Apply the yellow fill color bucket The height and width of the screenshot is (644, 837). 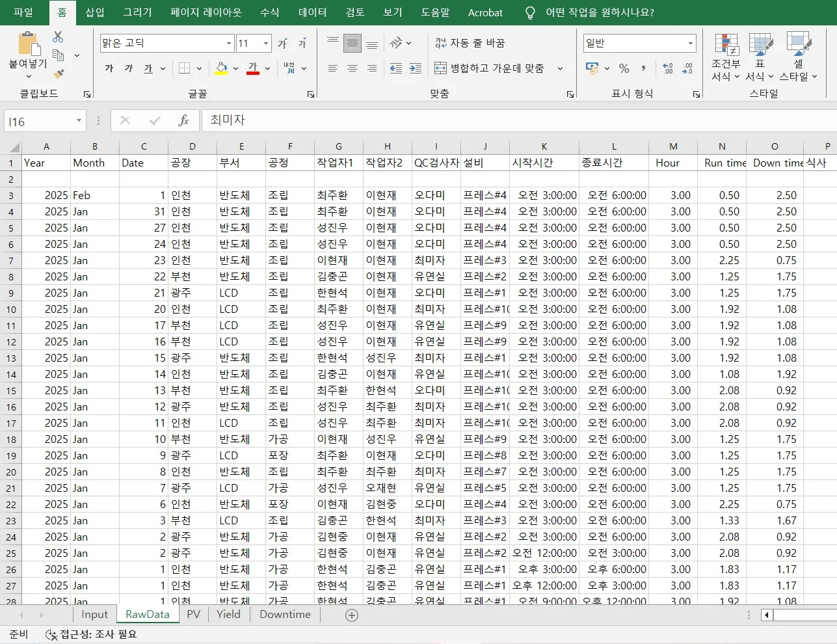(221, 68)
